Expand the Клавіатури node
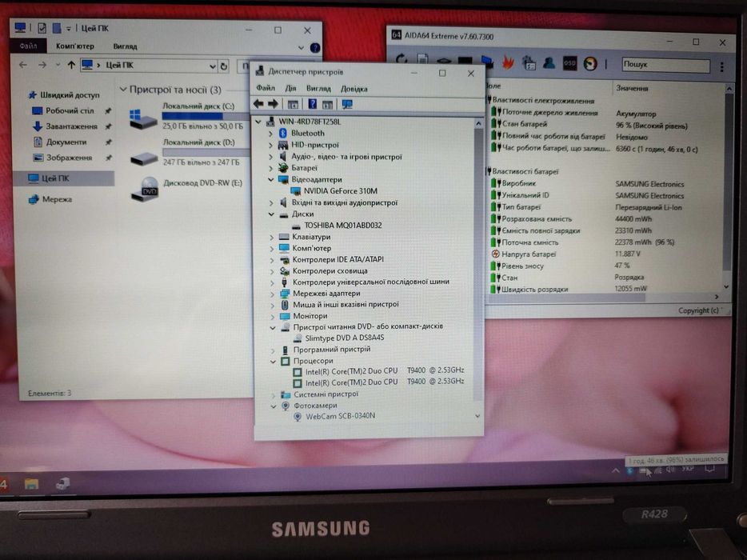Image resolution: width=747 pixels, height=560 pixels. [272, 237]
